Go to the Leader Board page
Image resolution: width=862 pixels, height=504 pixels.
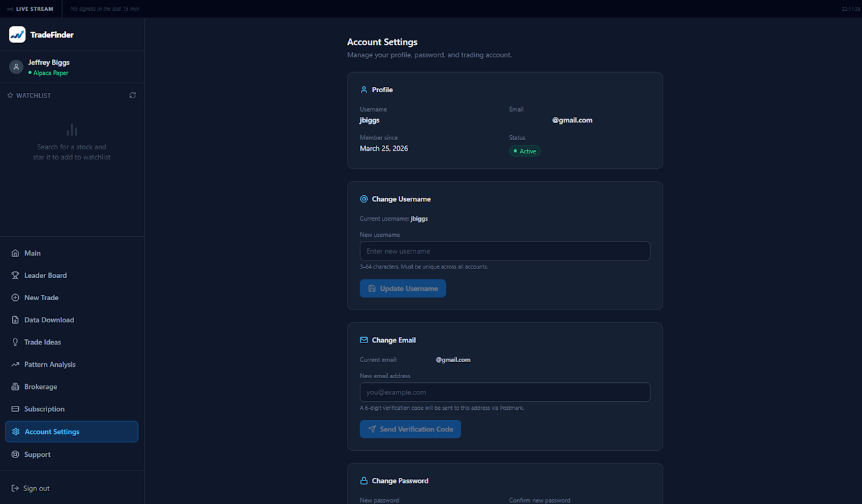[x=72, y=275]
